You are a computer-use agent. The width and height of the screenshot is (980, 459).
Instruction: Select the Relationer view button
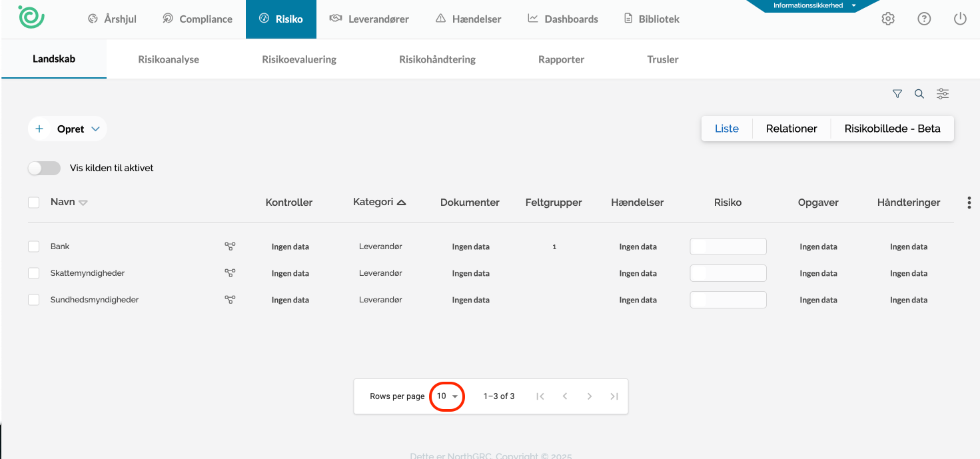coord(791,129)
